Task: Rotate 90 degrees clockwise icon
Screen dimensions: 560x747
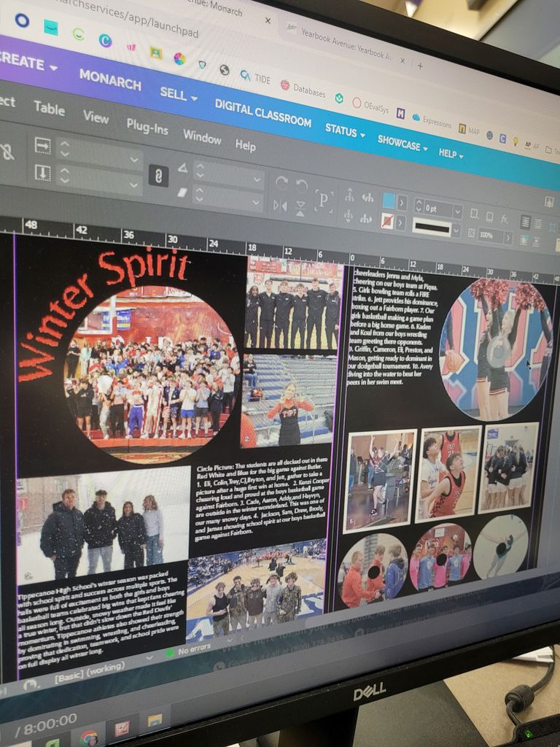Action: tap(281, 183)
